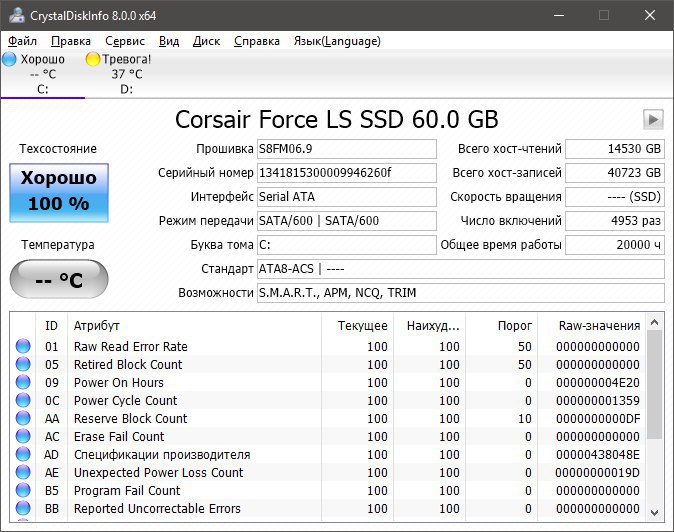Open the Правка menu
The width and height of the screenshot is (674, 532).
[x=71, y=41]
